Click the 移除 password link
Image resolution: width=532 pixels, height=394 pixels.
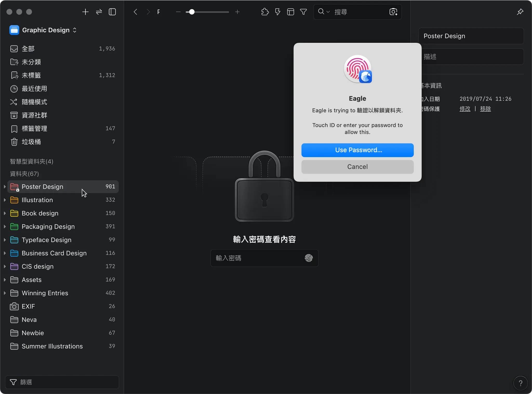click(486, 109)
